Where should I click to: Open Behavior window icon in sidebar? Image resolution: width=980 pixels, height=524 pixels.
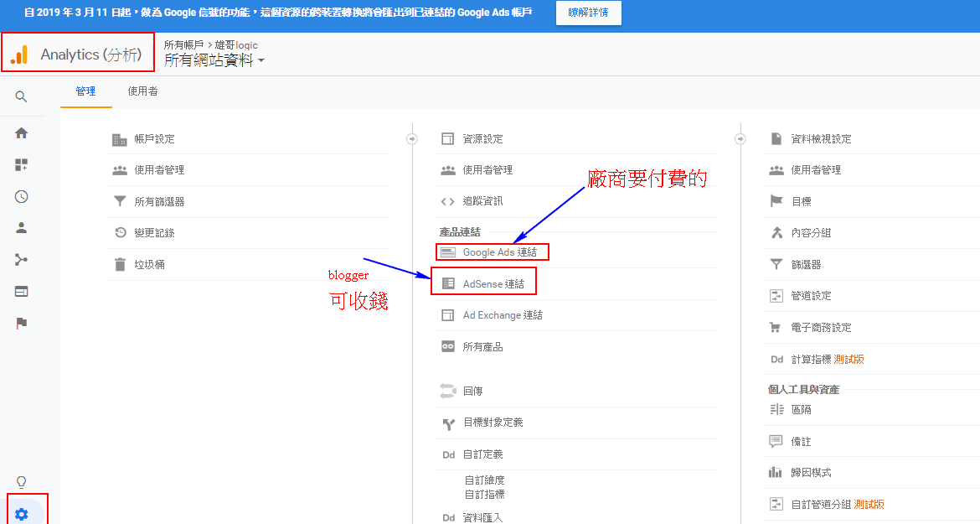click(21, 292)
